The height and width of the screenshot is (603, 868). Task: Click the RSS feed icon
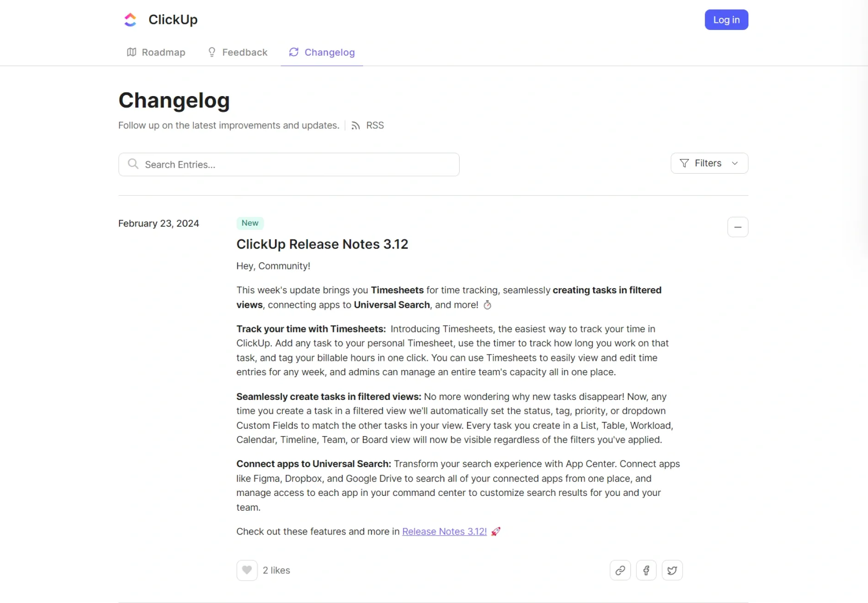(x=356, y=125)
